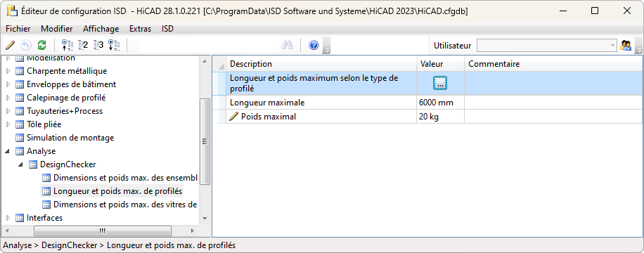Expand the Calepinage de profilé node
Viewport: 644px width, 253px height.
pyautogui.click(x=8, y=98)
